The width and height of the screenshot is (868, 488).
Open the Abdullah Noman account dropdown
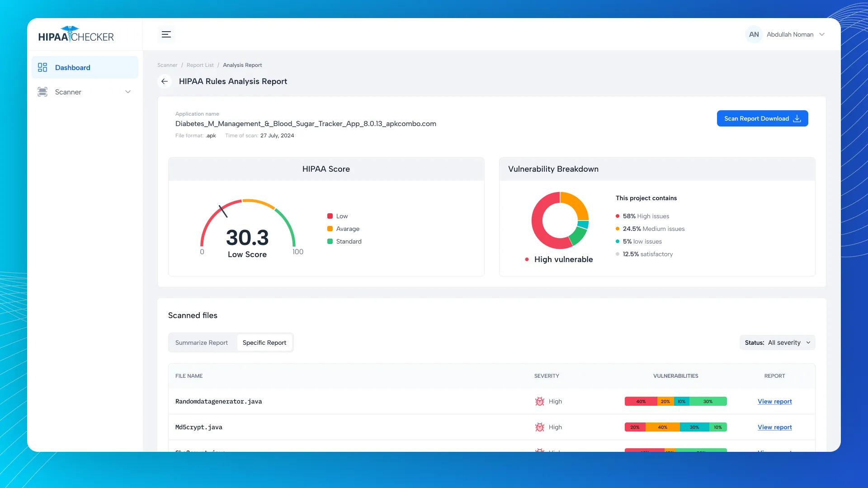point(786,34)
